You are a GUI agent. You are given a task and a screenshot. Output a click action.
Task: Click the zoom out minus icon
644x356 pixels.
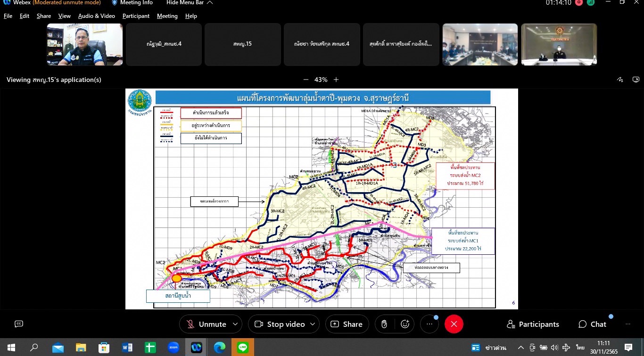pyautogui.click(x=306, y=80)
